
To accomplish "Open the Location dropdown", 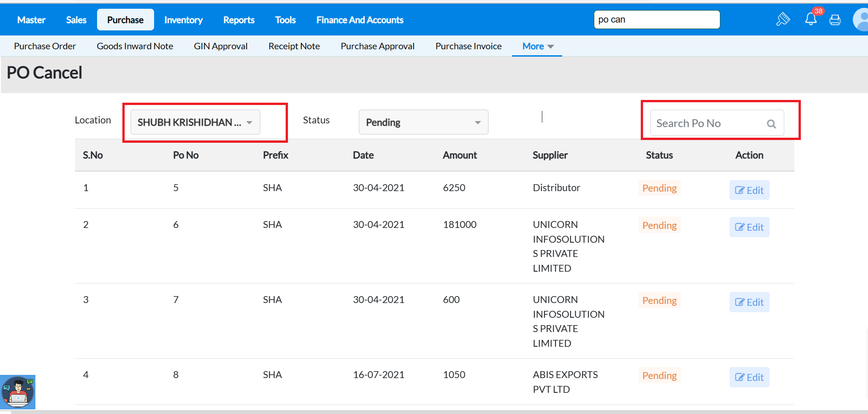I will point(195,122).
